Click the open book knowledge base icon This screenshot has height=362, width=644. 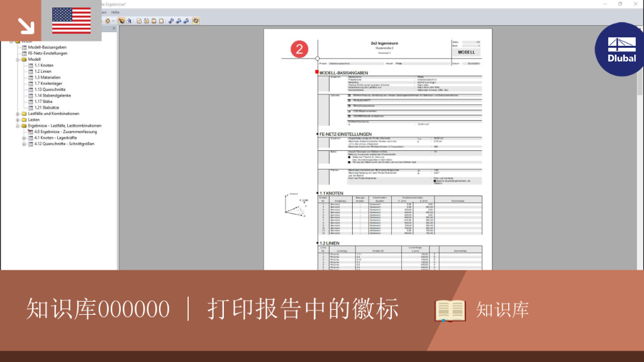point(450,310)
